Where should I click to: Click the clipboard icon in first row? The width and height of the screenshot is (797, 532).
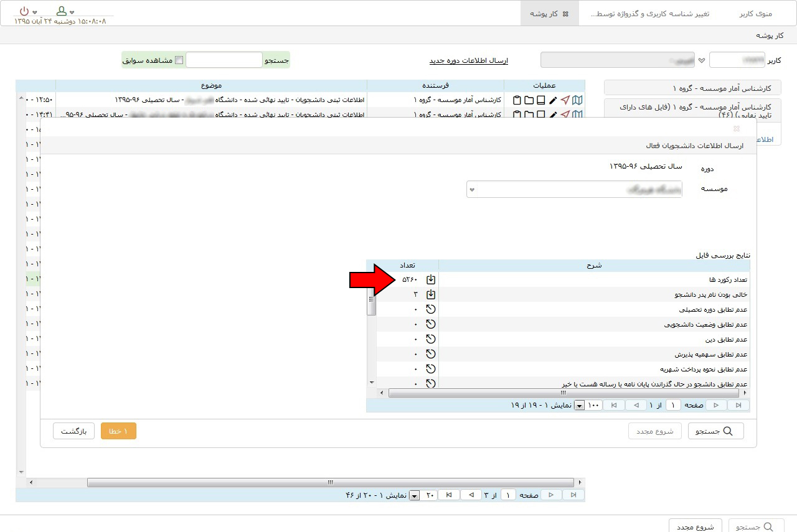click(x=517, y=100)
